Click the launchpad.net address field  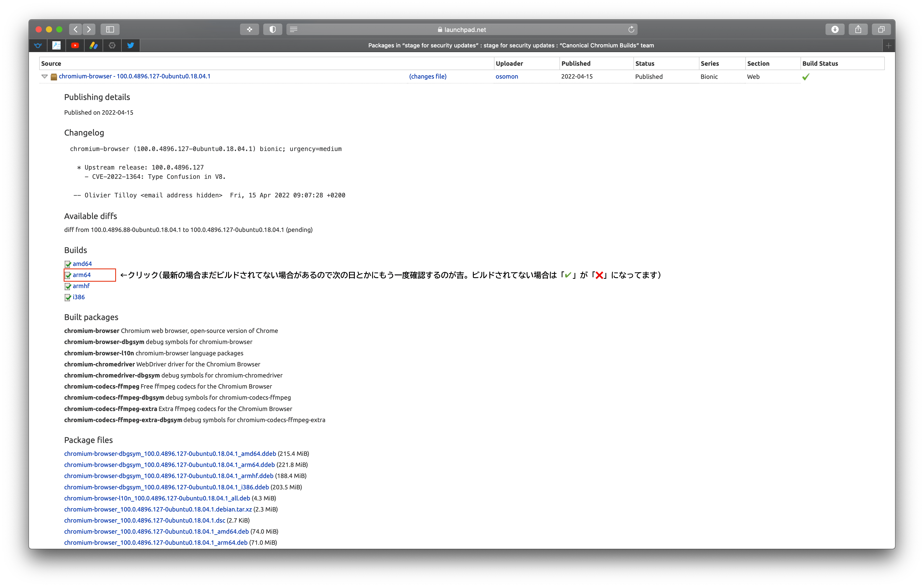(x=462, y=30)
